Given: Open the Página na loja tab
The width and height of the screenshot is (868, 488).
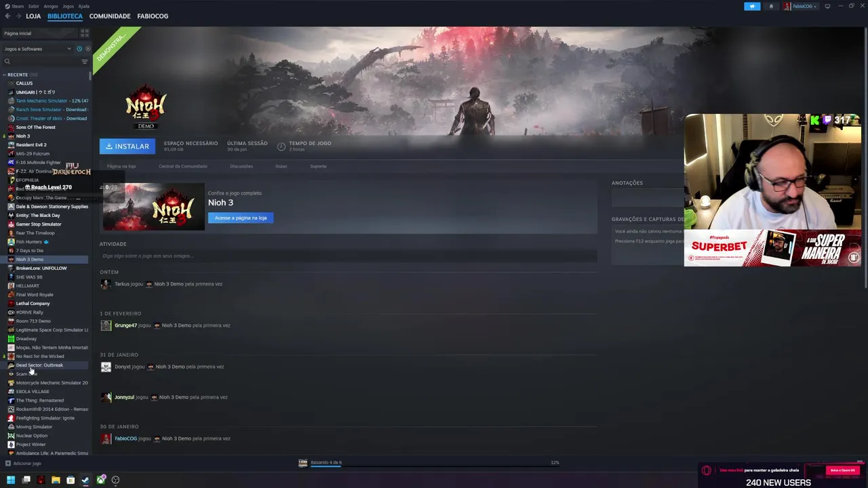Looking at the screenshot, I should click(x=121, y=166).
